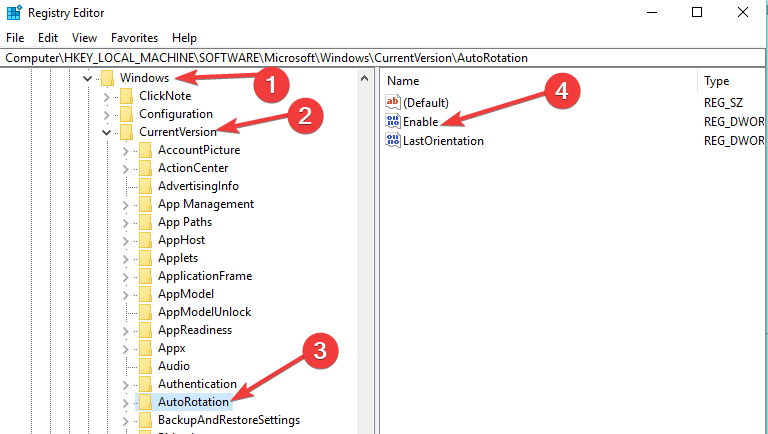Select the Audio key label

tap(173, 366)
